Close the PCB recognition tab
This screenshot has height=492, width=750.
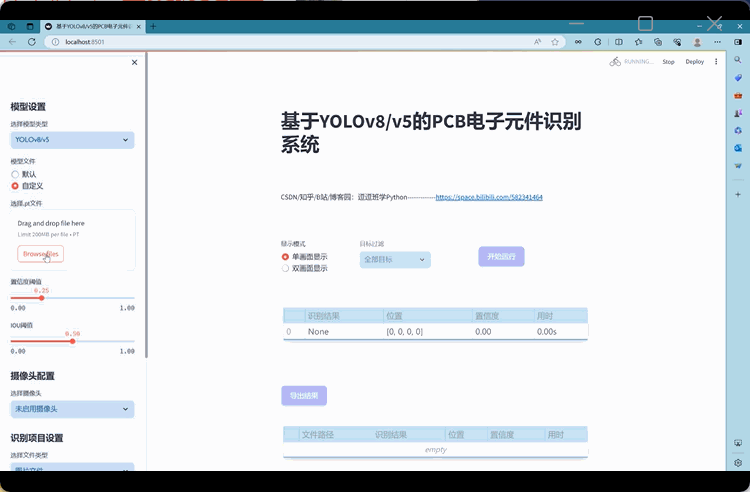pos(139,26)
